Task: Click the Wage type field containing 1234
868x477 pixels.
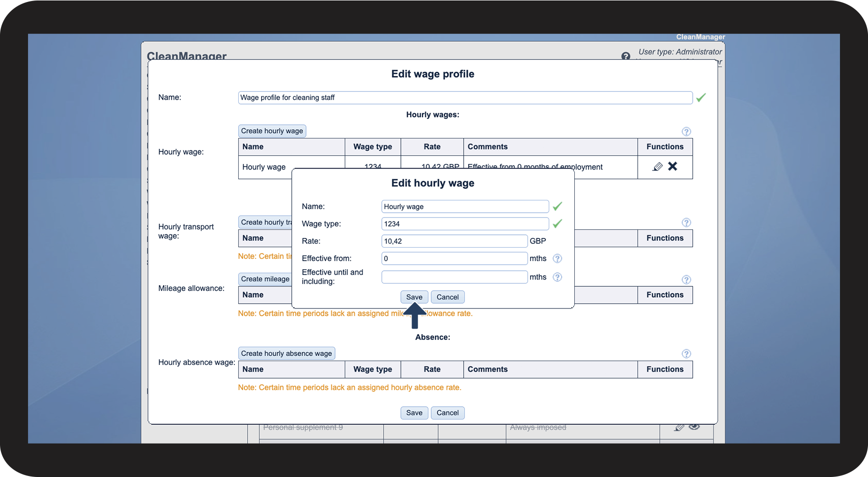Action: (465, 224)
